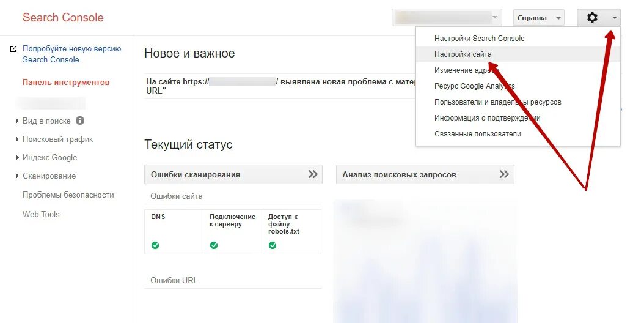The image size is (644, 323).
Task: Click the external-link icon beside new version link
Action: pyautogui.click(x=13, y=49)
